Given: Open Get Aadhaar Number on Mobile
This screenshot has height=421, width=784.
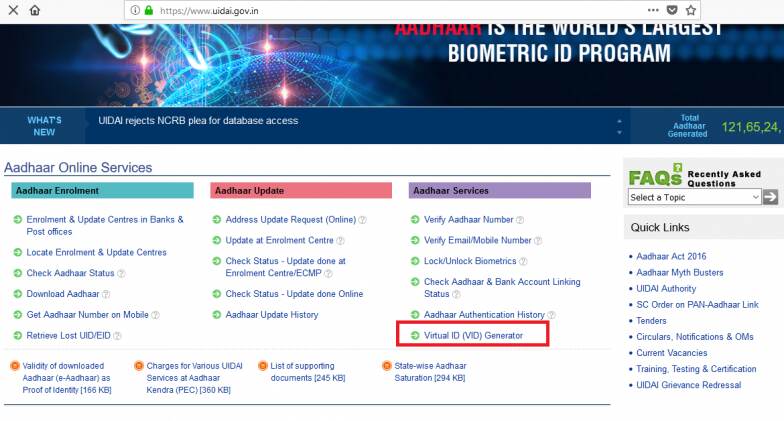Looking at the screenshot, I should (x=88, y=314).
